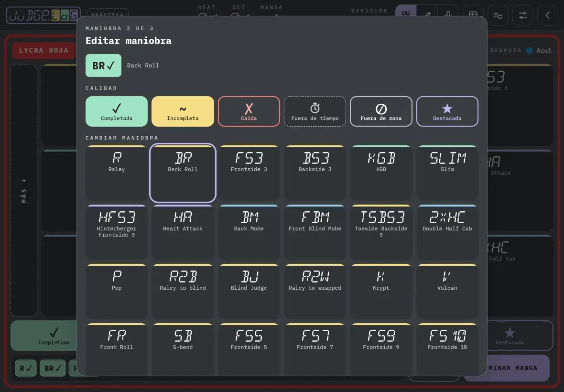The height and width of the screenshot is (392, 564).
Task: Click the back chevron in top bar
Action: coord(547,15)
